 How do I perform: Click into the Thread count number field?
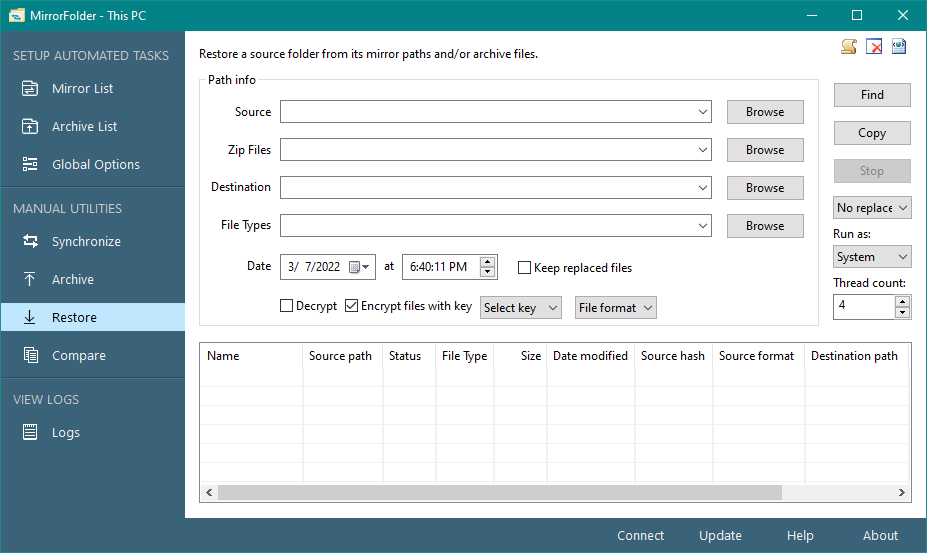click(x=864, y=306)
